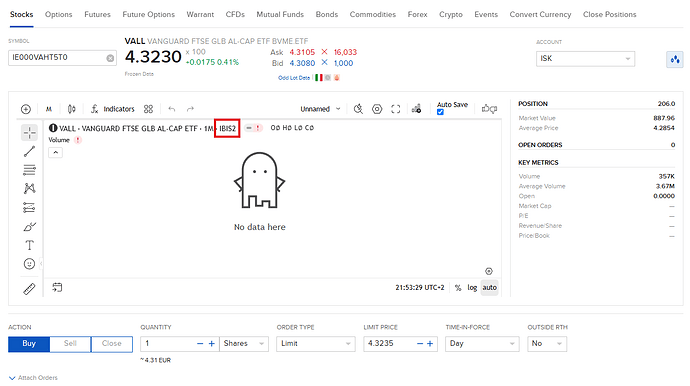Open chart settings circular icon
The image size is (690, 386).
(377, 109)
